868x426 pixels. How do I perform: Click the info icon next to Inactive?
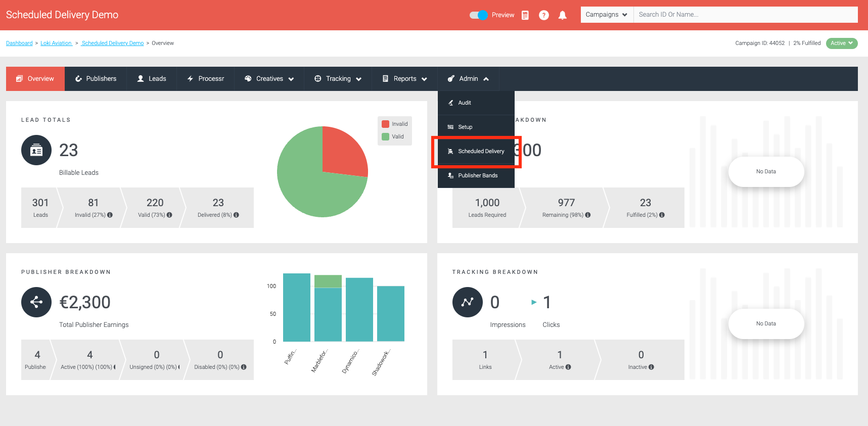tap(651, 367)
